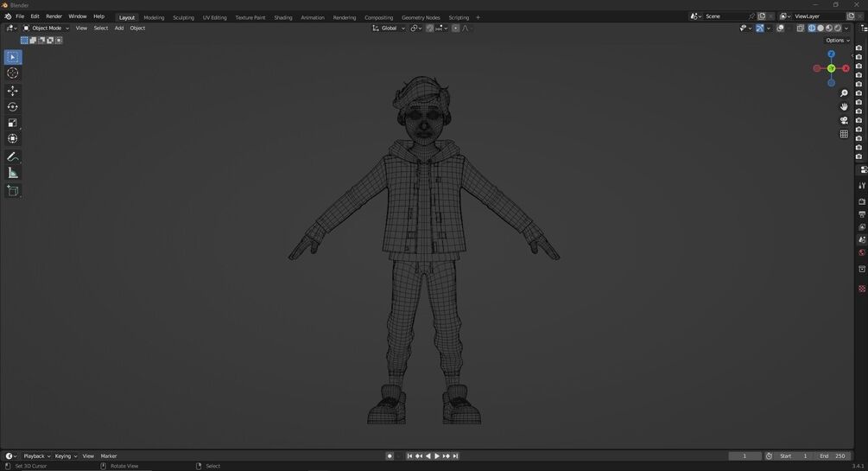
Task: Click the End frame field
Action: click(833, 456)
